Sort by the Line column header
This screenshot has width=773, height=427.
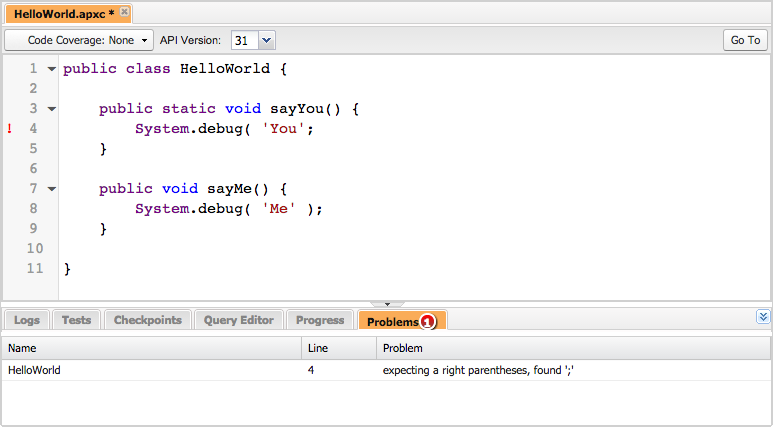pos(339,348)
